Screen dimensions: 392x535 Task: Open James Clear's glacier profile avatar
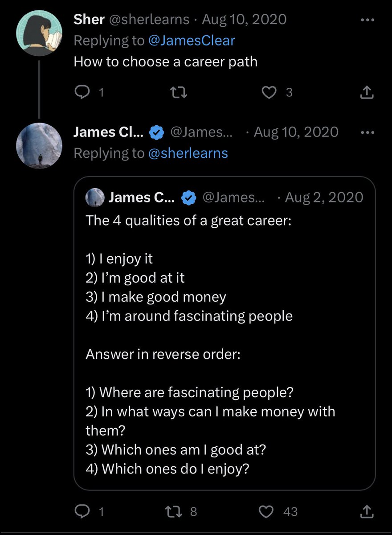(39, 145)
